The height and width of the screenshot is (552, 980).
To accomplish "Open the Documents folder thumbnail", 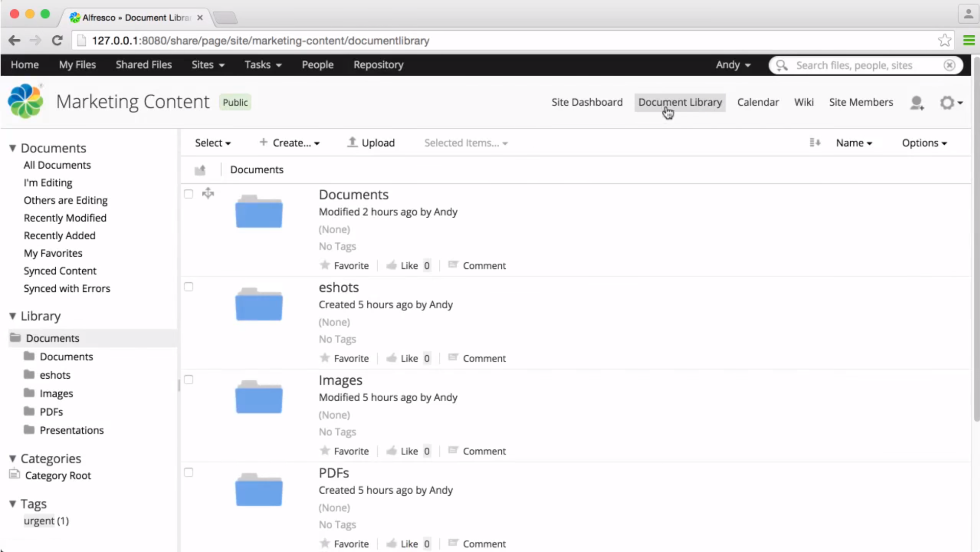I will [259, 212].
